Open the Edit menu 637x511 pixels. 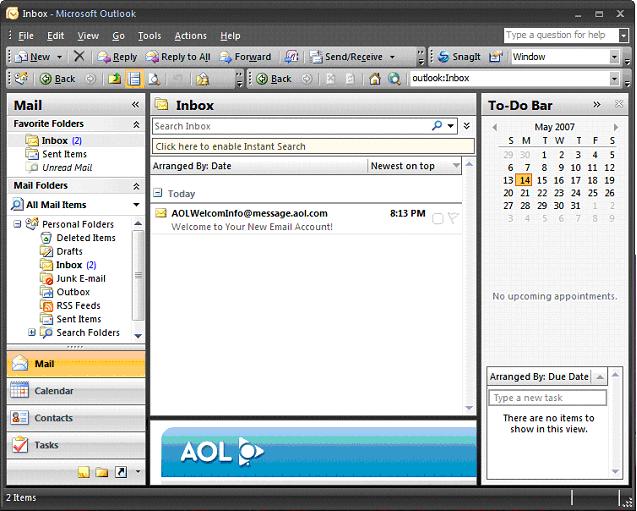tap(56, 36)
